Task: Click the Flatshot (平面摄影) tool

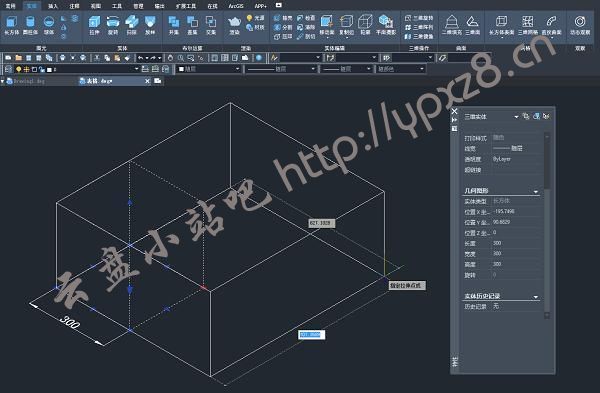Action: point(386,25)
